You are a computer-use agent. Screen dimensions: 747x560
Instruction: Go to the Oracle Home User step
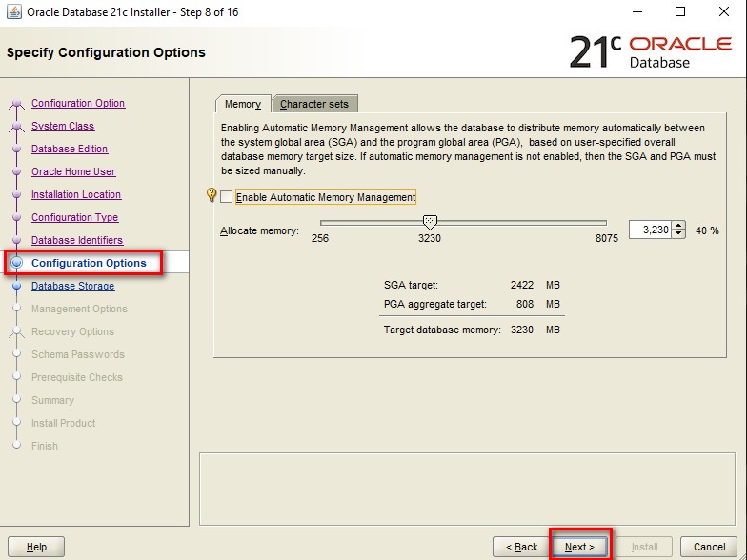pyautogui.click(x=73, y=171)
